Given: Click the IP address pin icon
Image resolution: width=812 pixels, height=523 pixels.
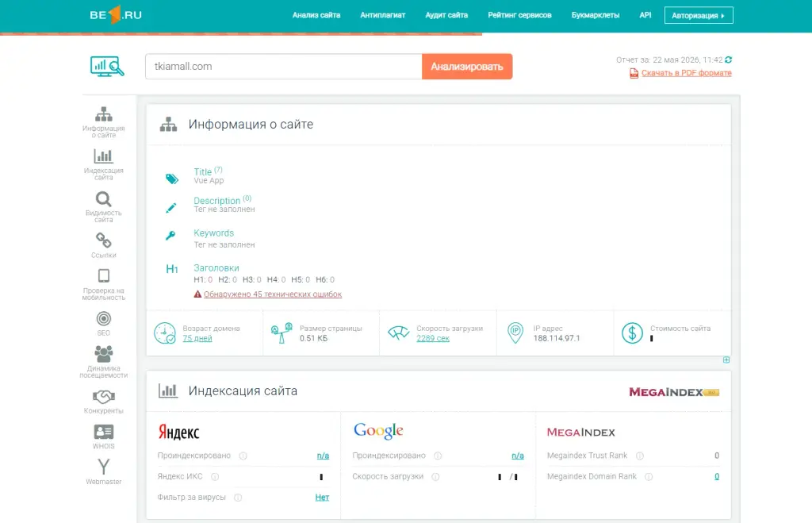Looking at the screenshot, I should (x=515, y=333).
